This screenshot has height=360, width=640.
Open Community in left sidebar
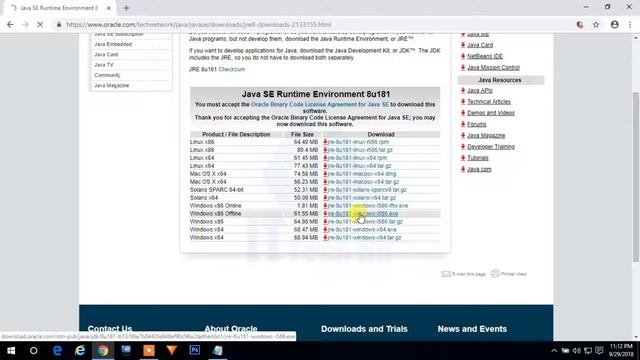(107, 75)
